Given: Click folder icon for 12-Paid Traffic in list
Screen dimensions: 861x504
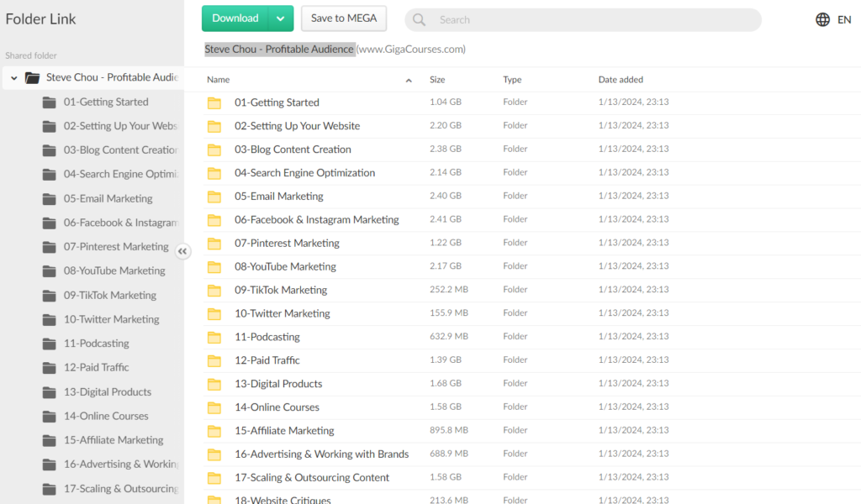Looking at the screenshot, I should [214, 360].
